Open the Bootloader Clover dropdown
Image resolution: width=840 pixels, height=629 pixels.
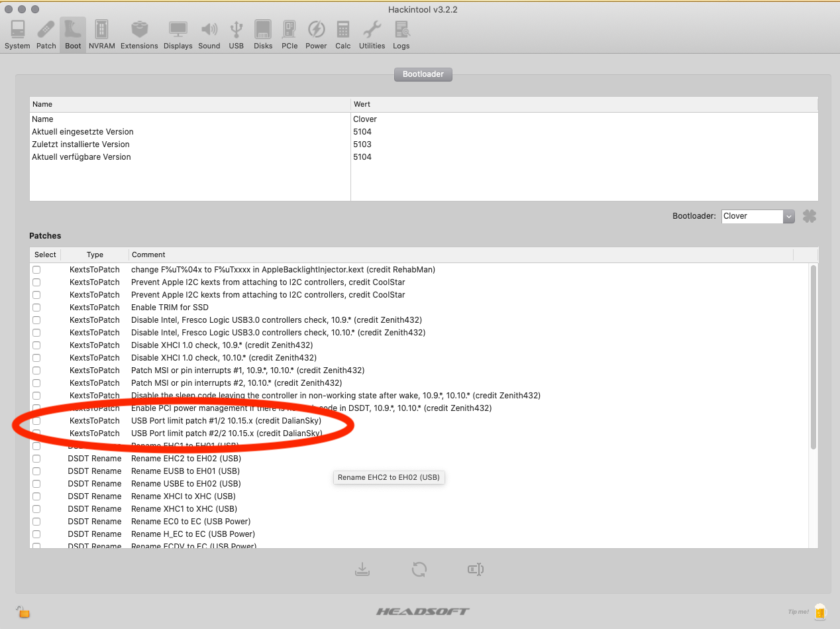click(x=758, y=216)
